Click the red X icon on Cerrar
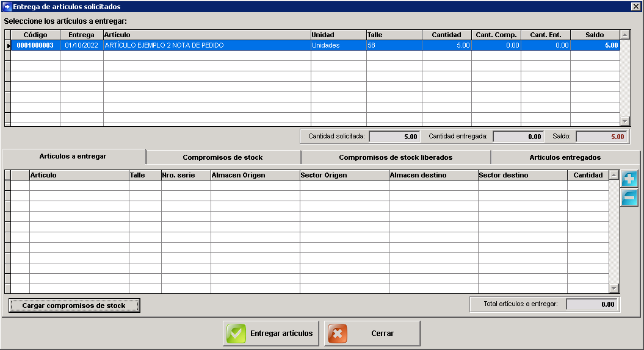Screen dimensions: 644x350 [338, 334]
